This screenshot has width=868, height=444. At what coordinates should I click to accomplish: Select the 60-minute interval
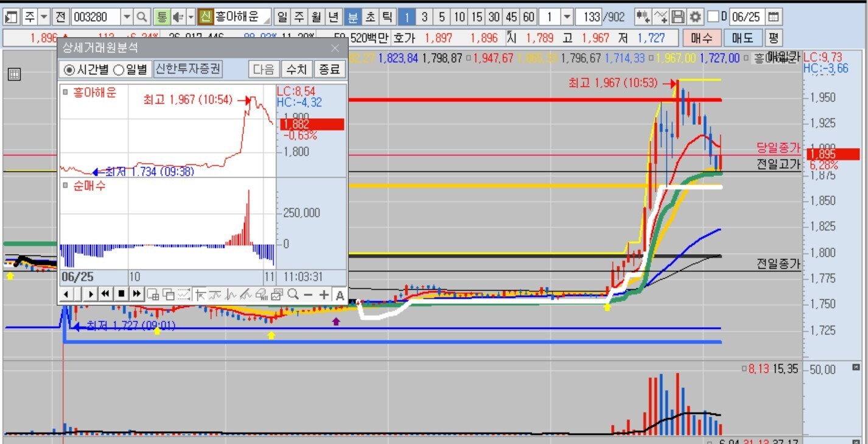click(x=528, y=16)
